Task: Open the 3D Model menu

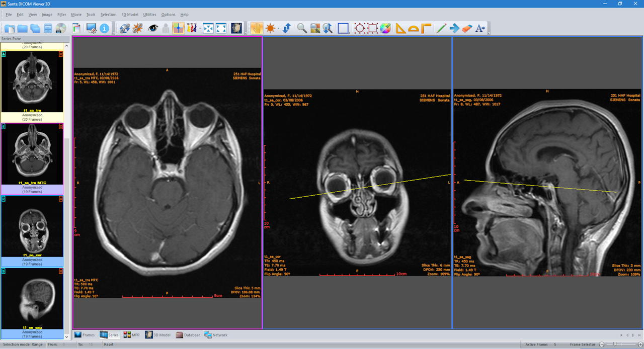Action: click(x=130, y=15)
